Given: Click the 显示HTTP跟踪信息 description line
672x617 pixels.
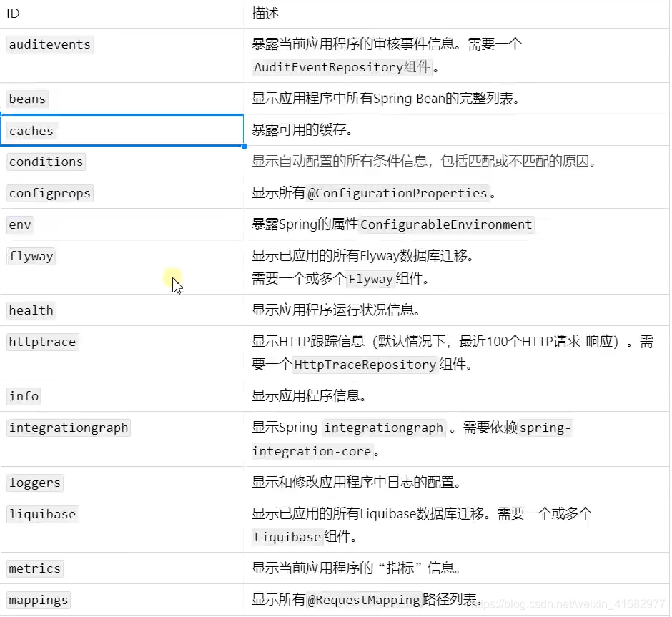Looking at the screenshot, I should click(x=452, y=342).
